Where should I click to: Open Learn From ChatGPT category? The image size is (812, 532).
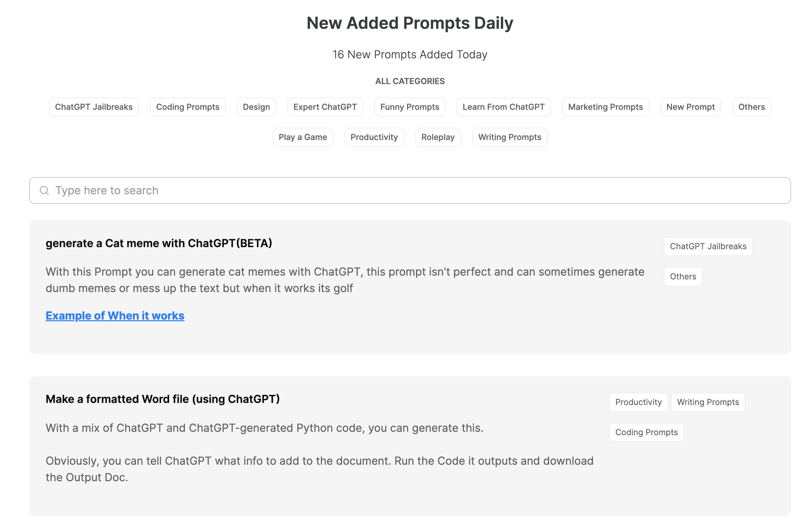pyautogui.click(x=503, y=107)
